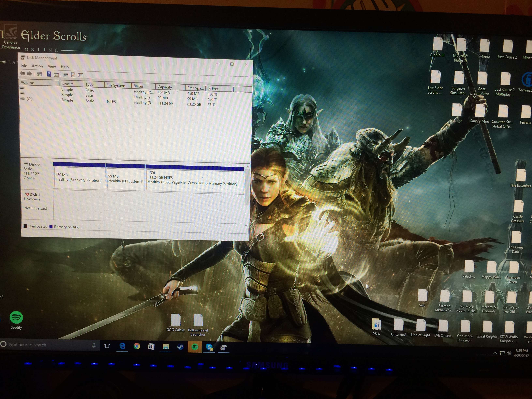Open the Diablo III desktop shortcut
532x399 pixels.
tap(437, 47)
